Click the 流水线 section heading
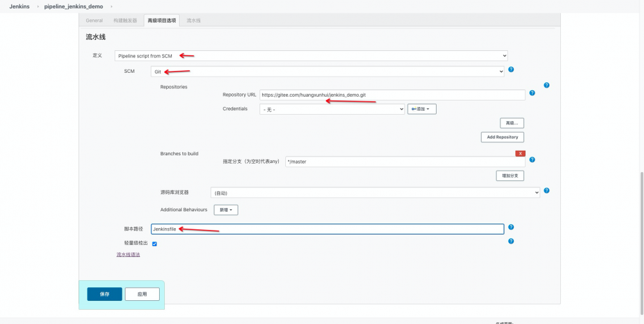 (x=96, y=37)
